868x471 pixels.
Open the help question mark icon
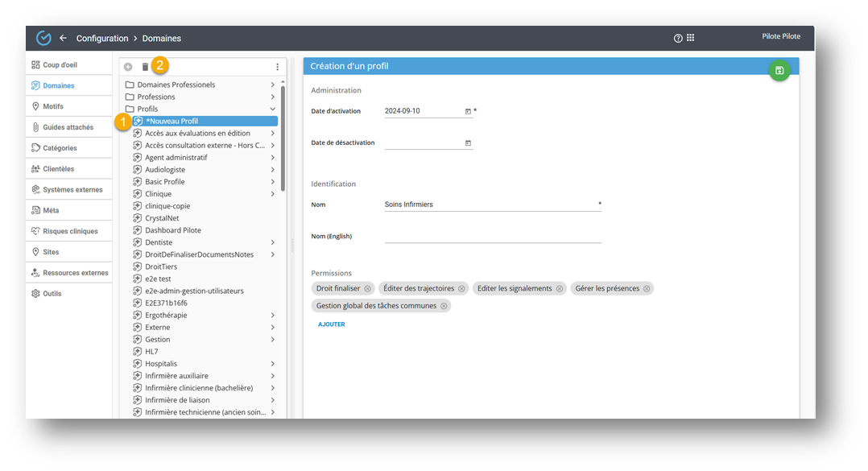point(678,38)
